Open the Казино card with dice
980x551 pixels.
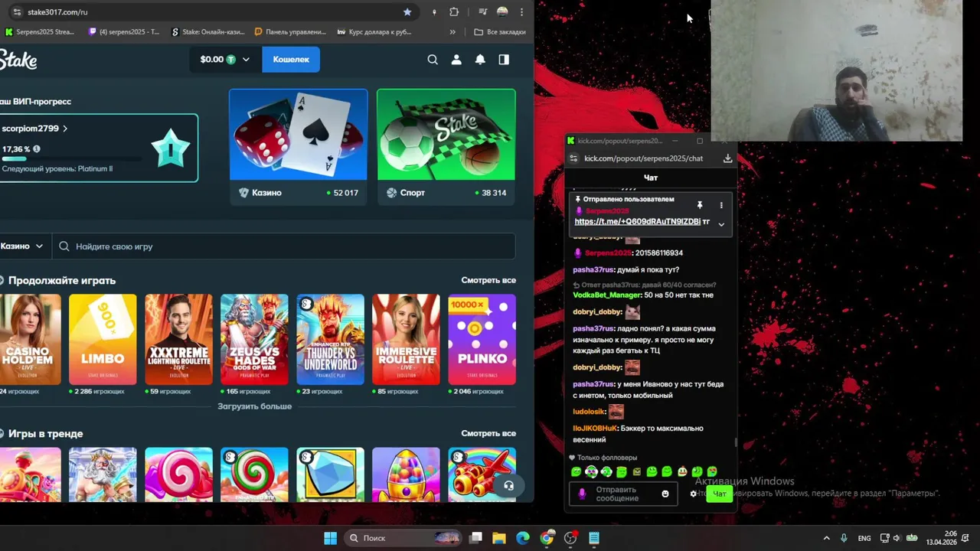pyautogui.click(x=299, y=147)
